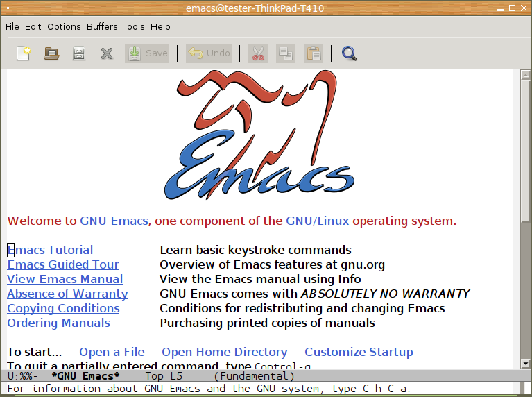Click the Absence of Warranty link
532x397 pixels.
click(x=67, y=294)
